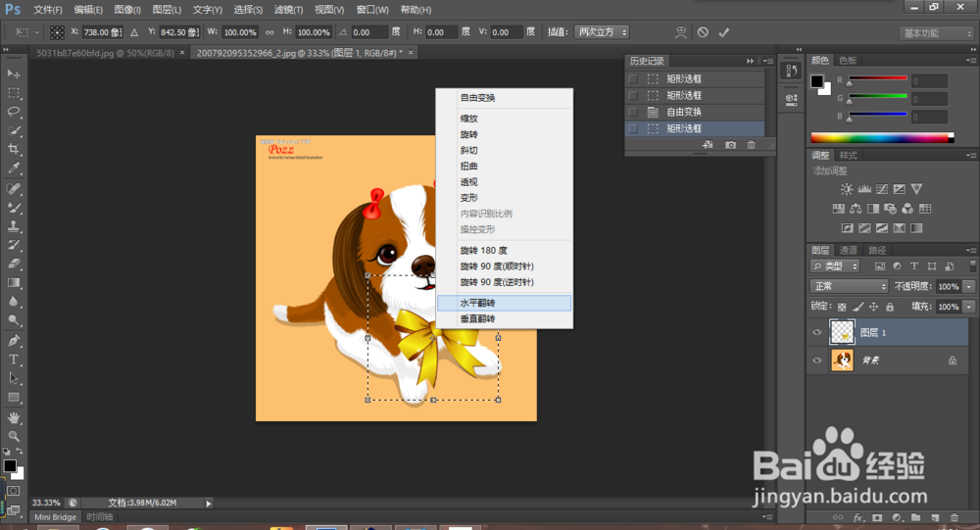Switch to warp mode icon

coord(681,32)
